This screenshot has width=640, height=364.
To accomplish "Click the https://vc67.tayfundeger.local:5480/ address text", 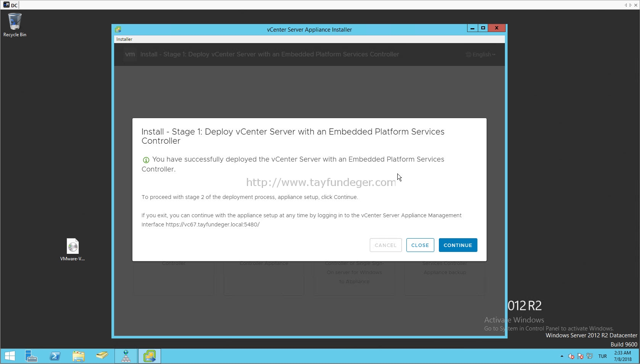I will click(x=213, y=224).
